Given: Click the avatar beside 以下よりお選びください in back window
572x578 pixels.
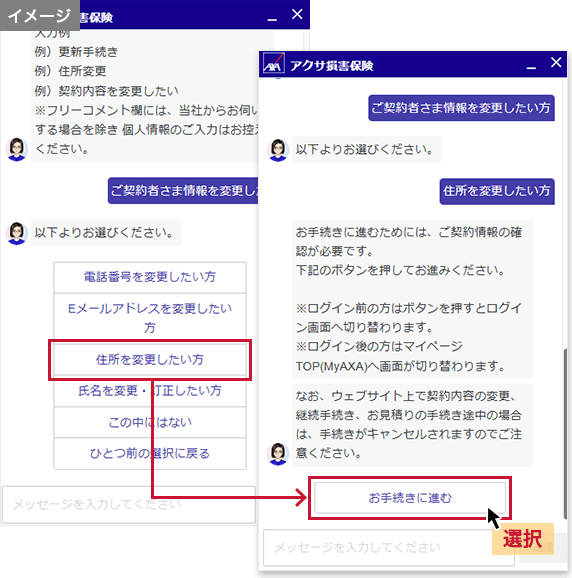Looking at the screenshot, I should pos(17,233).
